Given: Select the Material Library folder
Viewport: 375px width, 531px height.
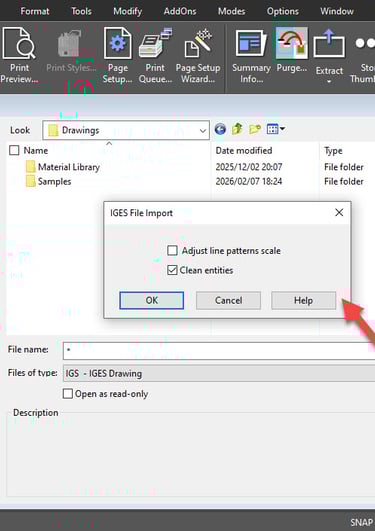Looking at the screenshot, I should tap(69, 167).
